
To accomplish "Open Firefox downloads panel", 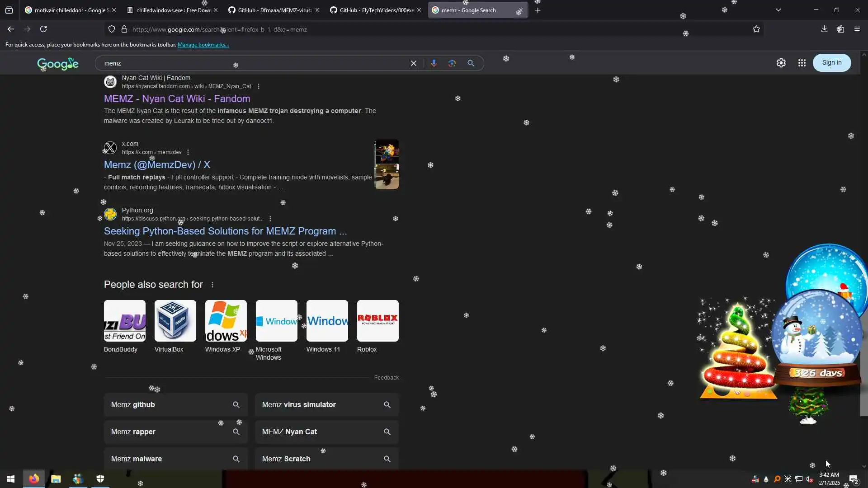I will pyautogui.click(x=824, y=29).
